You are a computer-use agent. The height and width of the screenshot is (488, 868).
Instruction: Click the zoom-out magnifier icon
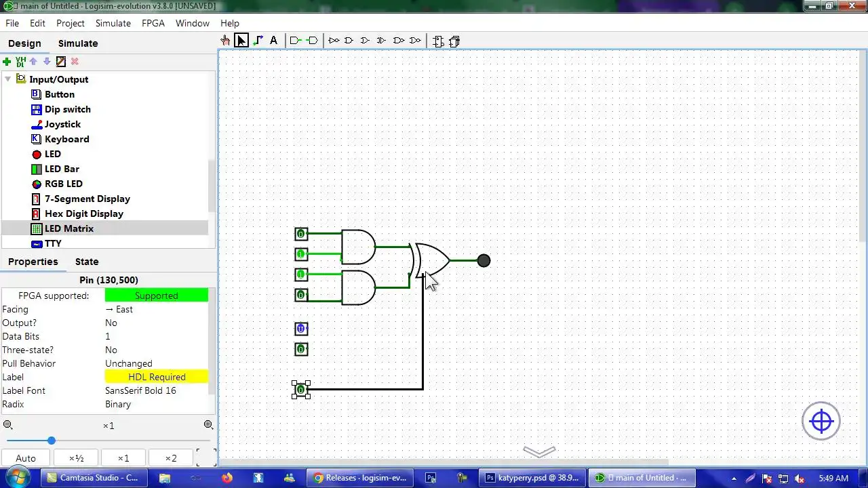click(7, 425)
